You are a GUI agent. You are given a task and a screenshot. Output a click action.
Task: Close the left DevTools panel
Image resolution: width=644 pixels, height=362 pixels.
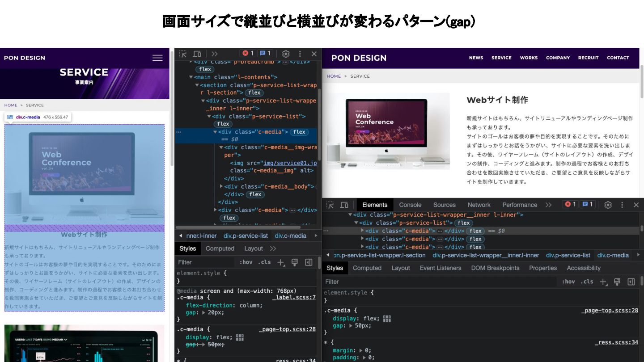314,54
